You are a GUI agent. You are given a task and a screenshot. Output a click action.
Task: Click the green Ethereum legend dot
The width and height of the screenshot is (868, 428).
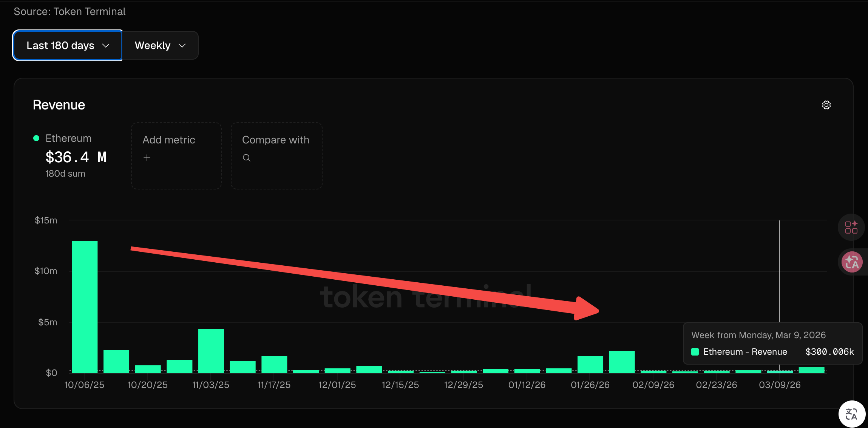(36, 138)
